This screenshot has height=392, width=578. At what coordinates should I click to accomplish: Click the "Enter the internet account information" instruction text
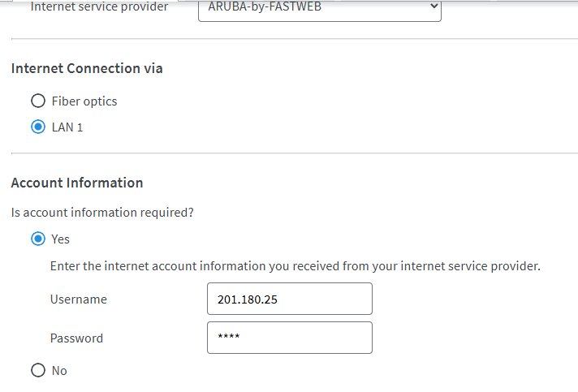click(295, 265)
